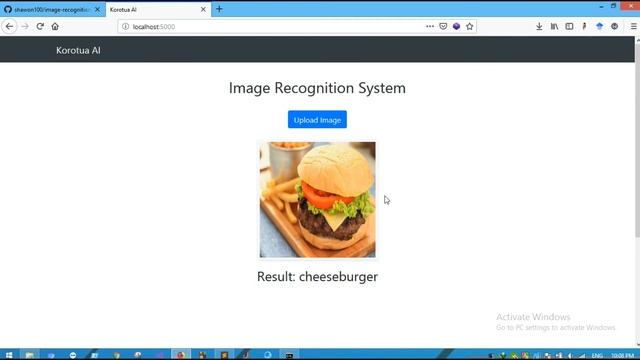Open File Explorer from the taskbar
The height and width of the screenshot is (360, 640).
[29, 355]
